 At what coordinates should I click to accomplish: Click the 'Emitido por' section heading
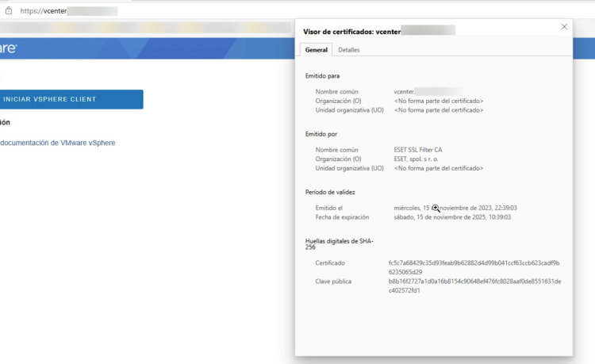coord(321,134)
